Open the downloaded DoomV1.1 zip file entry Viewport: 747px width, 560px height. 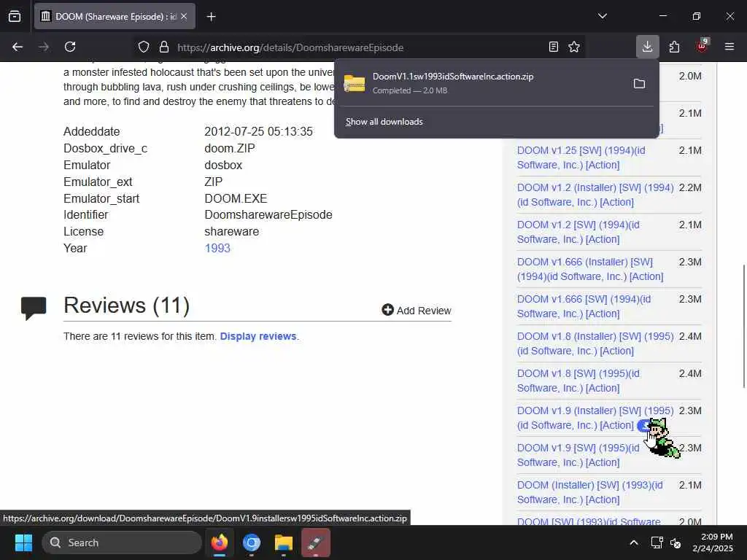click(481, 83)
